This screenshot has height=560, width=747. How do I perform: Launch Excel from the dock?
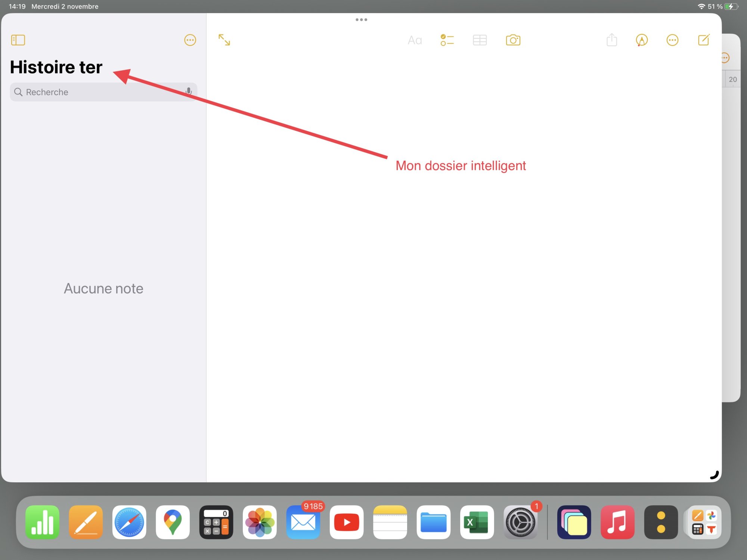(477, 522)
